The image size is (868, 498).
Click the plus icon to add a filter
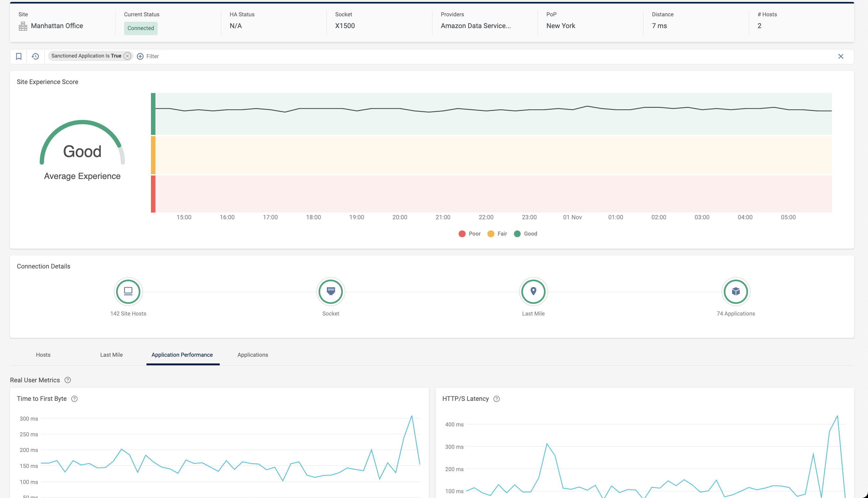(140, 57)
